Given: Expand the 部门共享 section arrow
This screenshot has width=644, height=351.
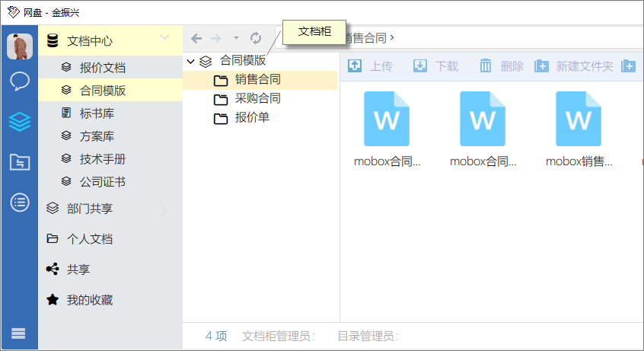Looking at the screenshot, I should (164, 210).
